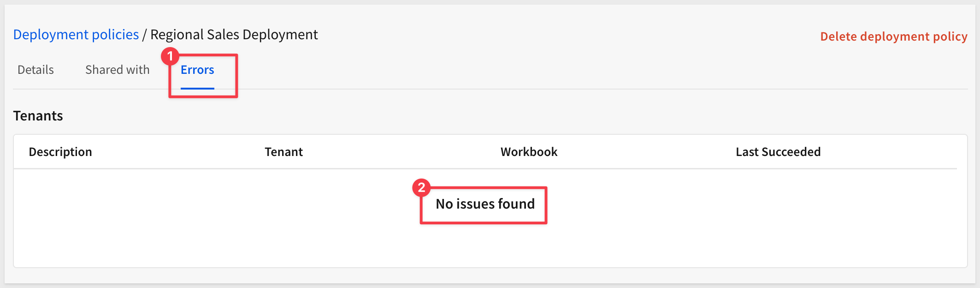Click the slash separator in the breadcrumb
980x288 pixels.
click(144, 35)
